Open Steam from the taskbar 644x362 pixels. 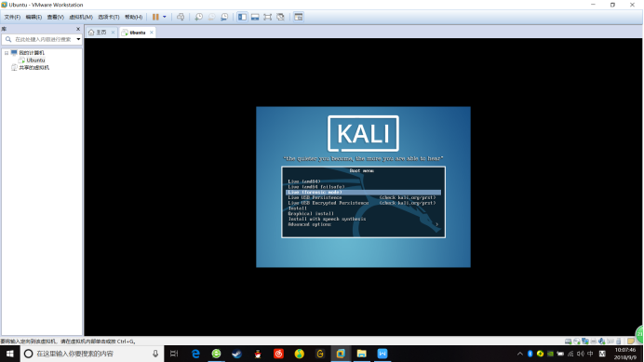coord(237,354)
